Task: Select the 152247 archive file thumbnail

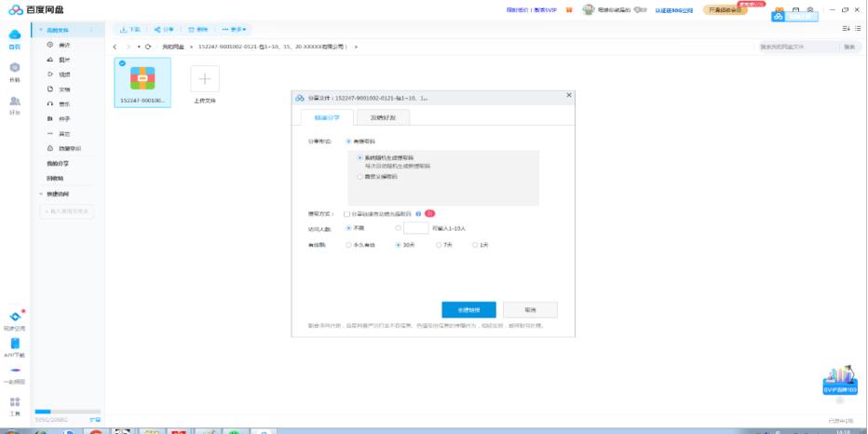Action: [142, 82]
